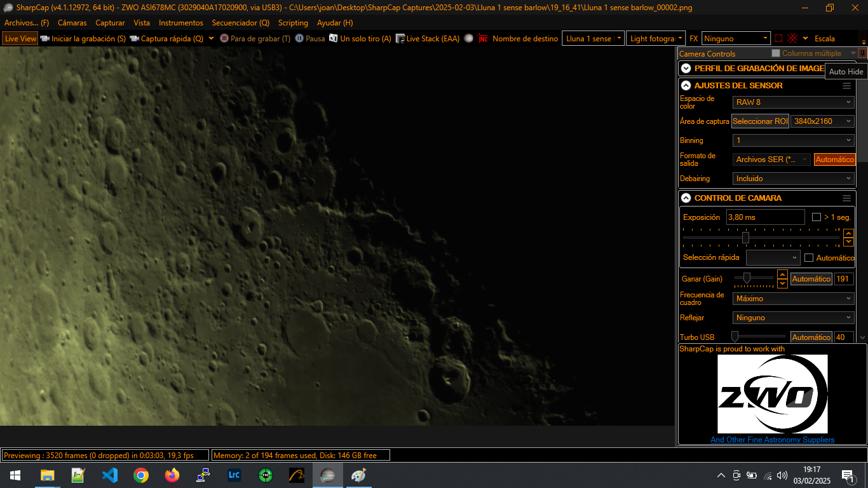This screenshot has width=868, height=488.
Task: Open the Vista menu
Action: click(x=142, y=23)
